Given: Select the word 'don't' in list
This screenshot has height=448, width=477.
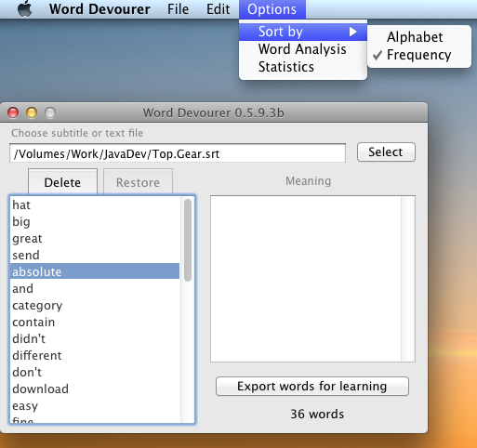Looking at the screenshot, I should 95,373.
